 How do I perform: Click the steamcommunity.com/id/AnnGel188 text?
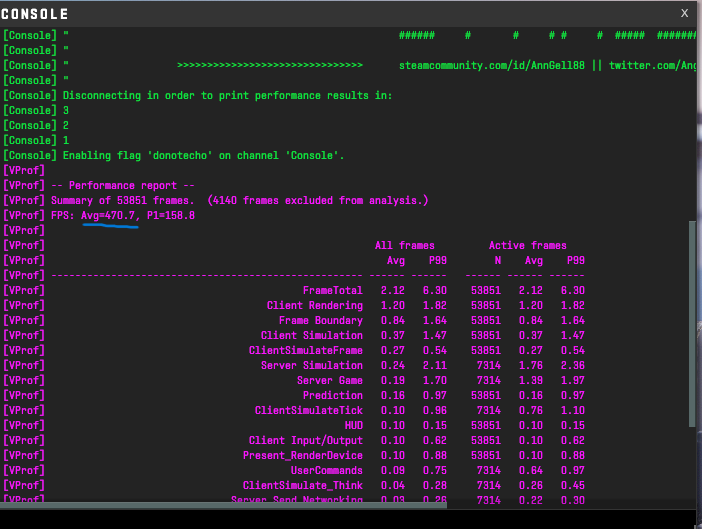click(492, 65)
